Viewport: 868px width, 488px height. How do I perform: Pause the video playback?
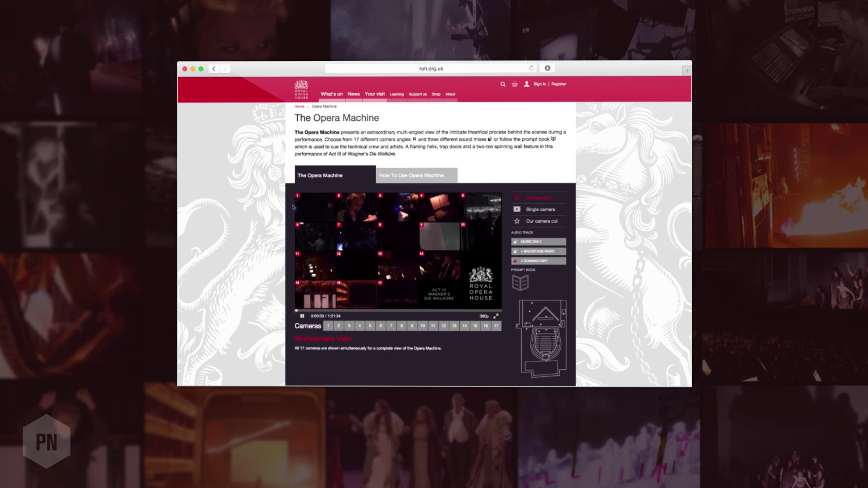(302, 316)
